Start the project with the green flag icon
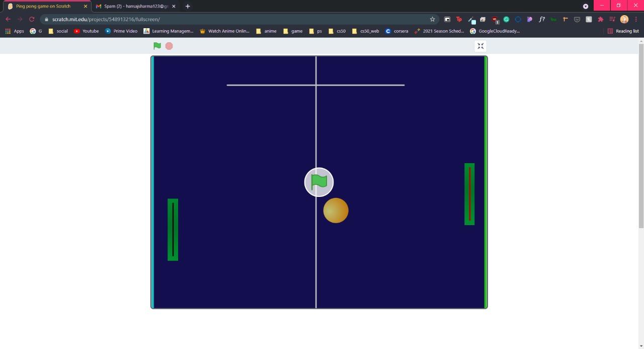 [157, 46]
